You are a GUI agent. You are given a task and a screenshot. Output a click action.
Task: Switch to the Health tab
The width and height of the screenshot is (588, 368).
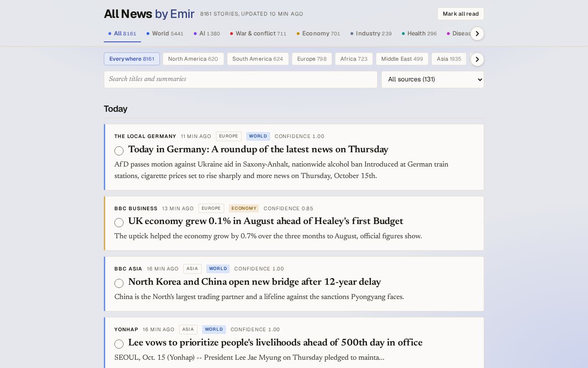pyautogui.click(x=419, y=34)
